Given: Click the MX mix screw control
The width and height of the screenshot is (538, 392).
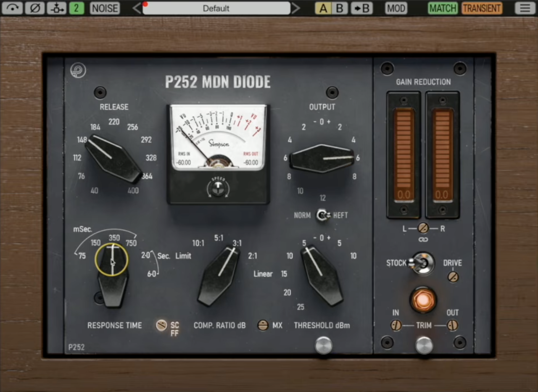Looking at the screenshot, I should pos(263,325).
